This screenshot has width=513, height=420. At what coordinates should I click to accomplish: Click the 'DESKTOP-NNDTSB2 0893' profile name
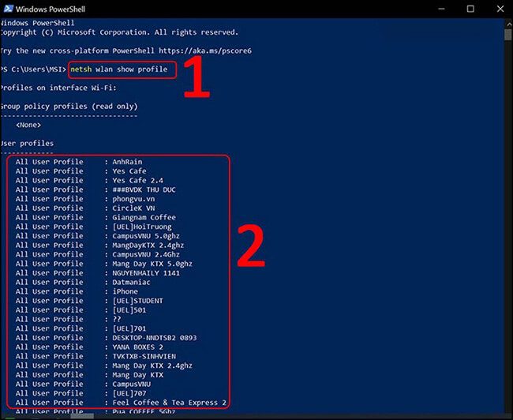[x=155, y=338]
